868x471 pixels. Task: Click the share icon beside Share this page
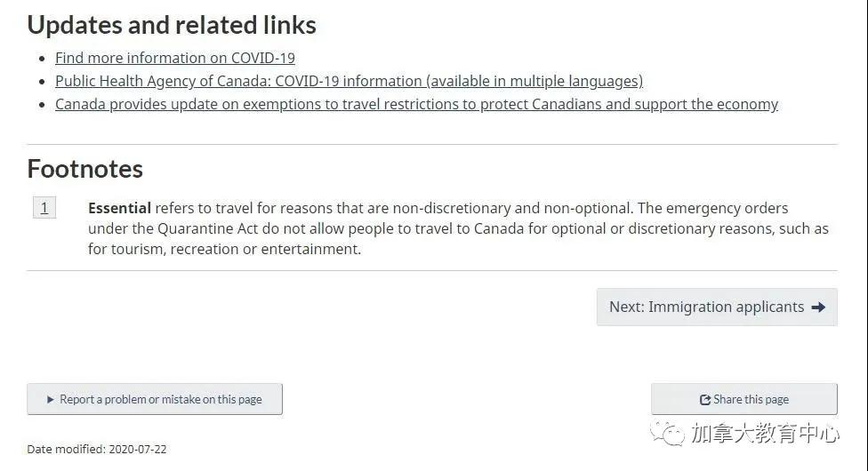click(704, 400)
